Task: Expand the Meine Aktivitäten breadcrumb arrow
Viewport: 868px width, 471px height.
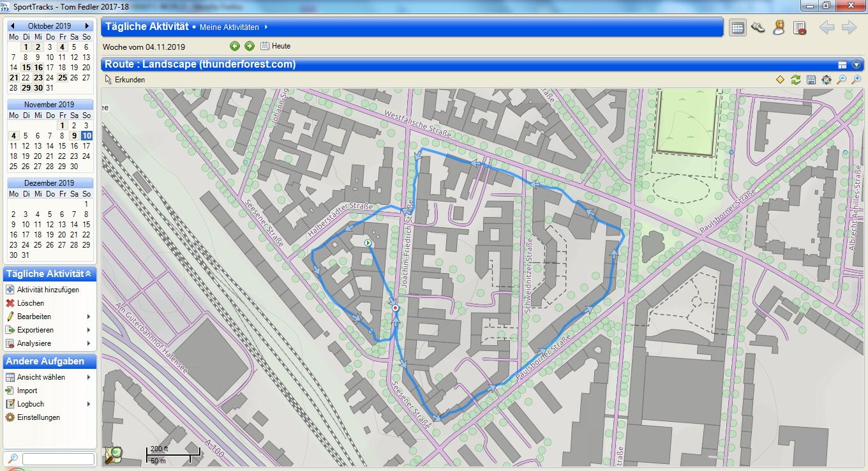Action: [266, 27]
